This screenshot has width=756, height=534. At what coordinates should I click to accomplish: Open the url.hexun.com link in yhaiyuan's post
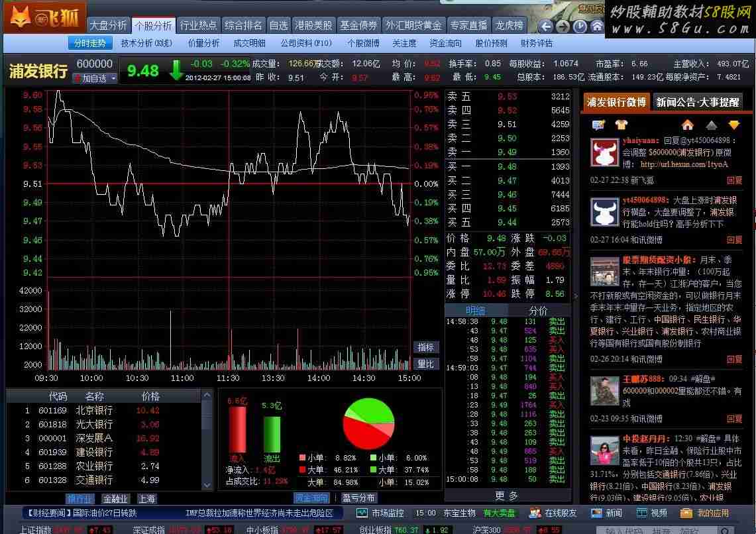coord(684,164)
